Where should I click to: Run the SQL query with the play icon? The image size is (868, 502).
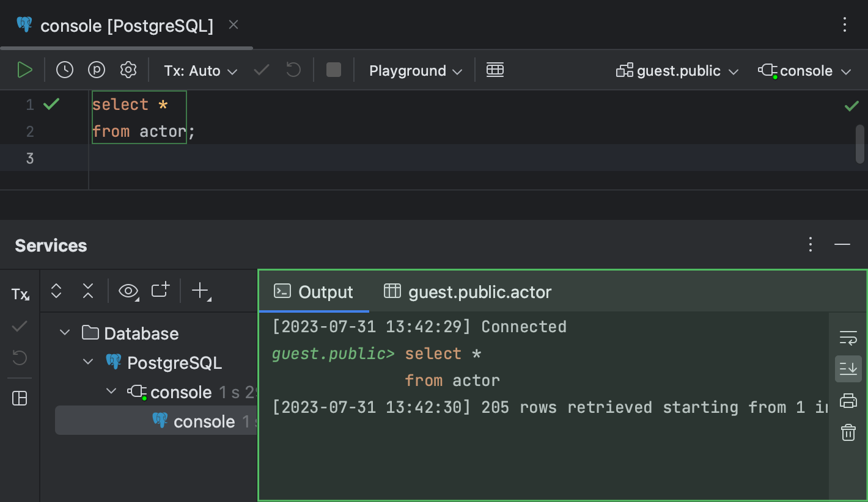click(26, 70)
